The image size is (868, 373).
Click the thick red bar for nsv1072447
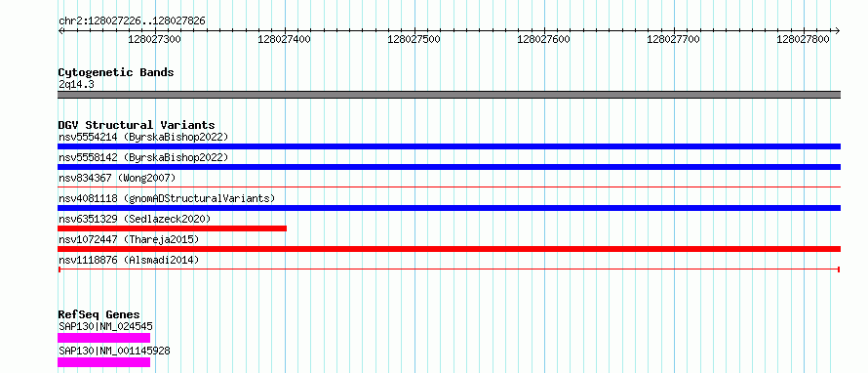pos(449,249)
